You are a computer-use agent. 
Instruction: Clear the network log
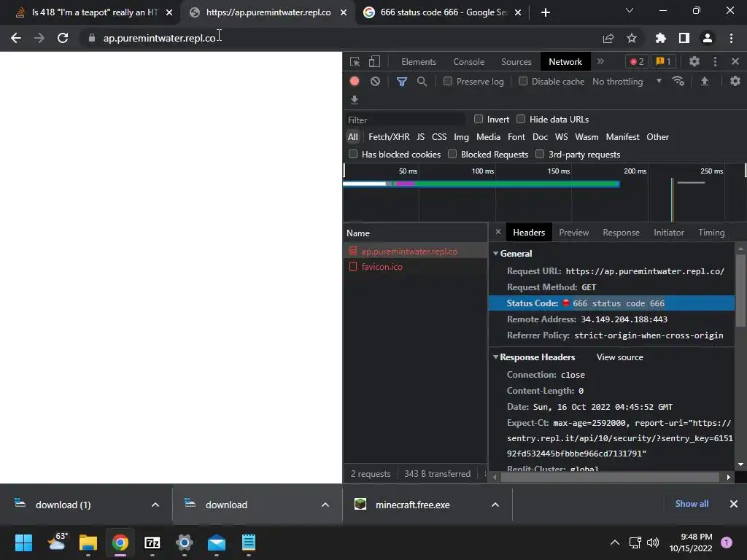coord(376,82)
